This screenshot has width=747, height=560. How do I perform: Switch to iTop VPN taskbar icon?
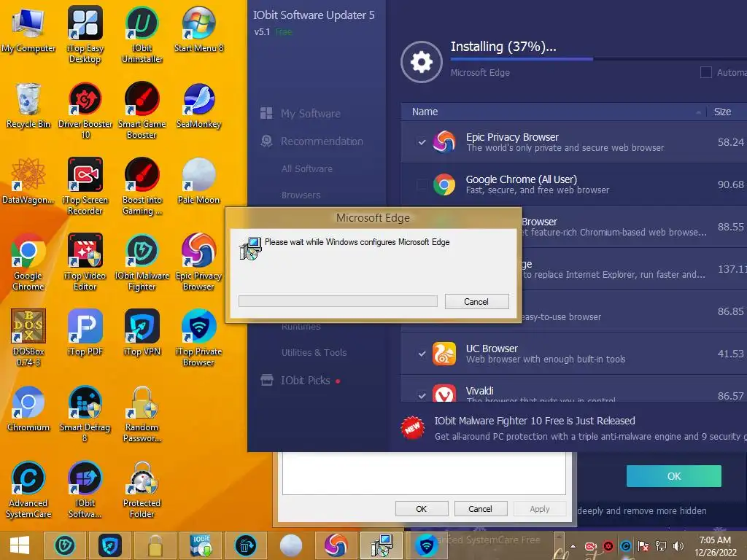[110, 545]
